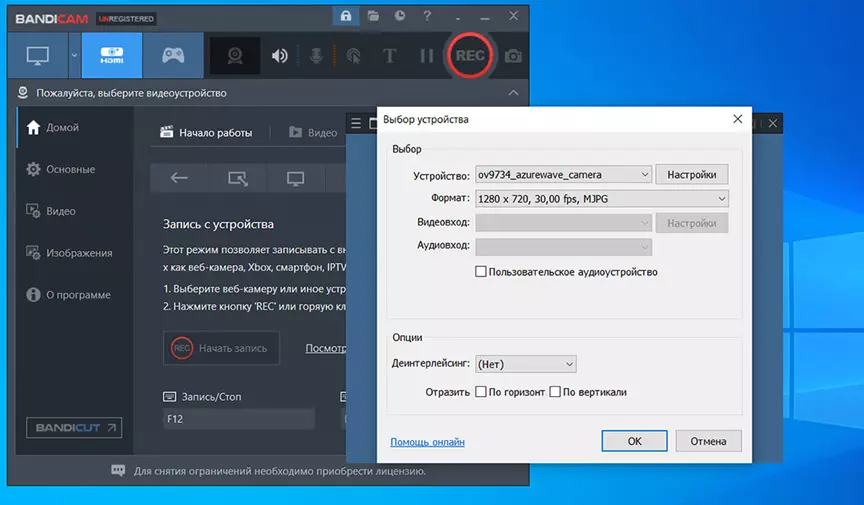The image size is (864, 505).
Task: Enable Пользовательское аудиоустройство checkbox
Action: click(x=481, y=272)
